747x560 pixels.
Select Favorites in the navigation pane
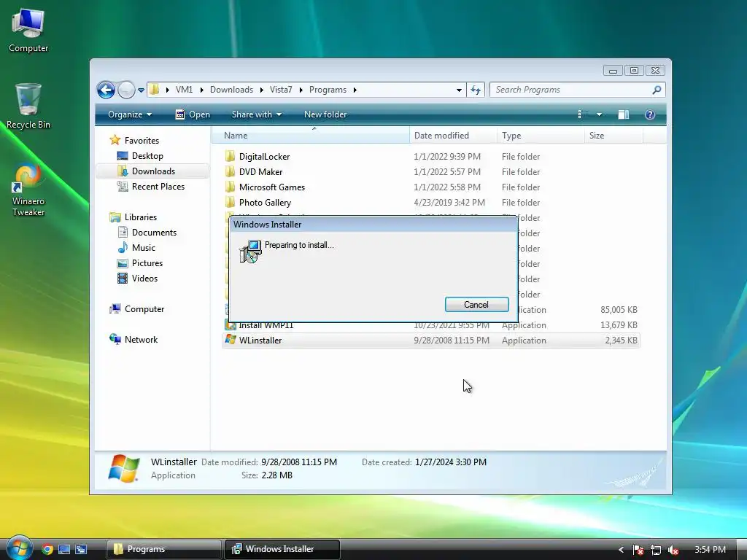[134, 141]
